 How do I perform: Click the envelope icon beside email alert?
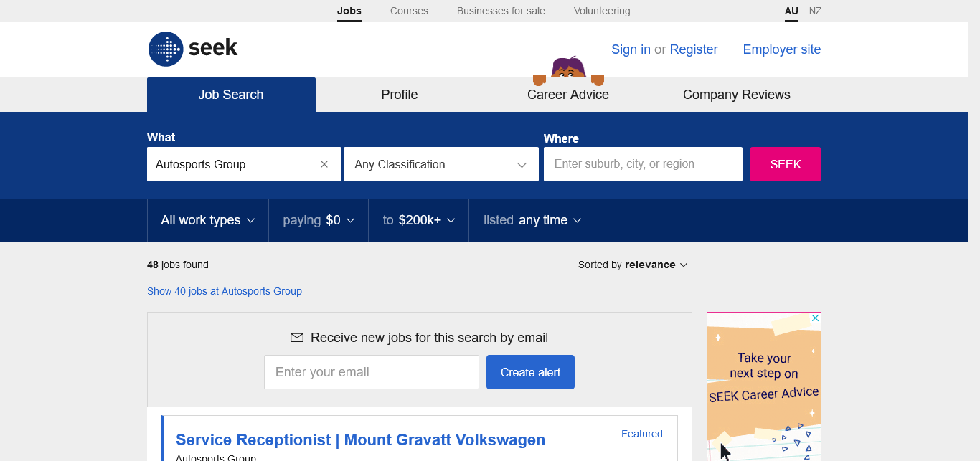tap(296, 338)
